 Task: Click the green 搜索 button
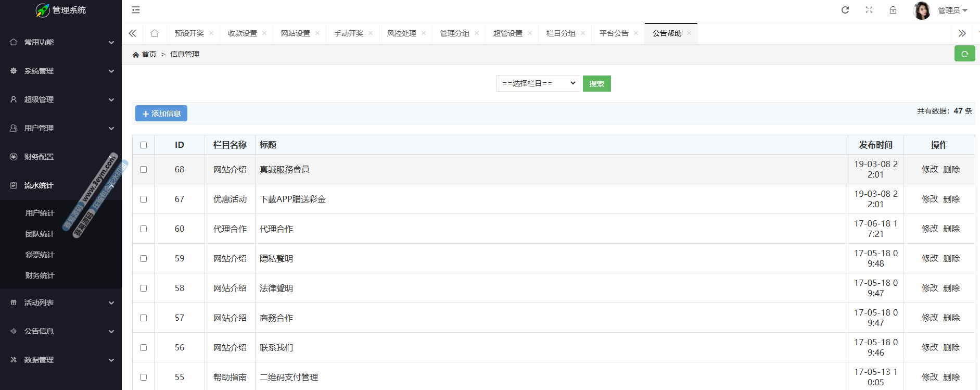596,84
